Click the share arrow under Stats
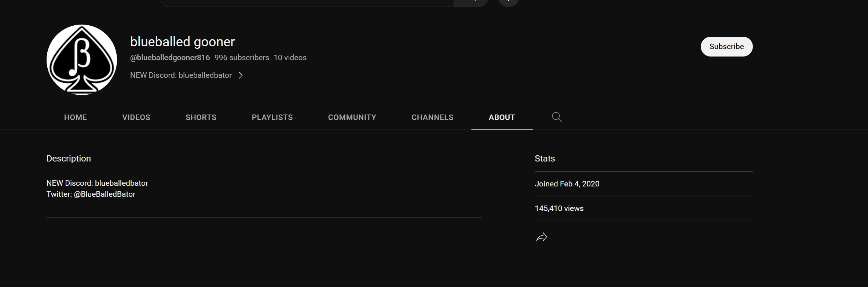This screenshot has width=868, height=287. click(x=541, y=237)
